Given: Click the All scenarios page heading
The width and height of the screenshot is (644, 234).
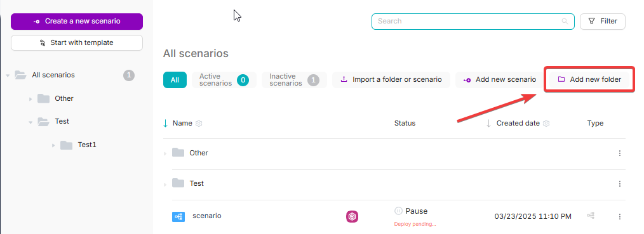Looking at the screenshot, I should pos(196,54).
